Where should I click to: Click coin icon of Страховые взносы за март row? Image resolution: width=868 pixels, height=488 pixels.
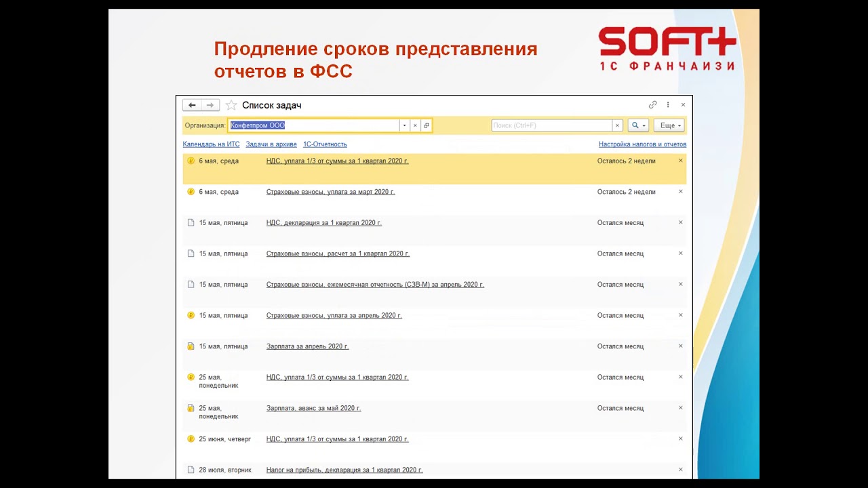point(191,192)
